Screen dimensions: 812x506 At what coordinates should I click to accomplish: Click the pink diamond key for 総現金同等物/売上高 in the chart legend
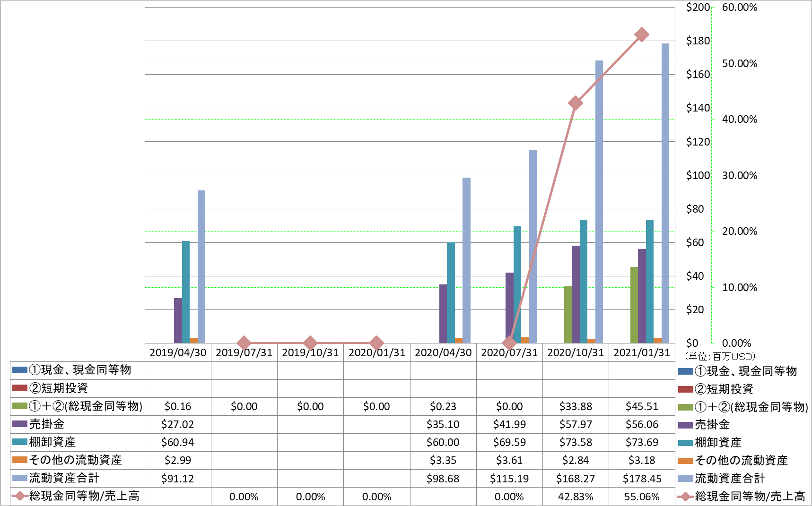[685, 497]
